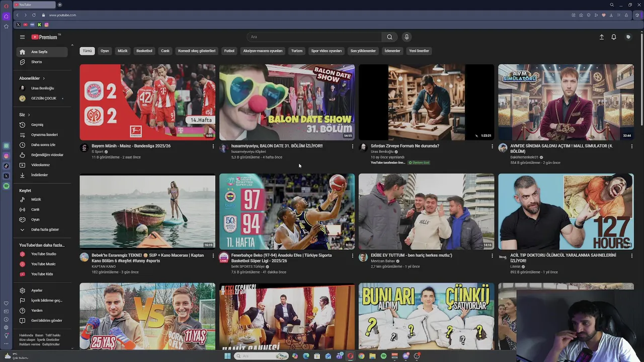This screenshot has width=644, height=362.
Task: Open the SUP + Kano video thumbnail
Action: point(147,212)
